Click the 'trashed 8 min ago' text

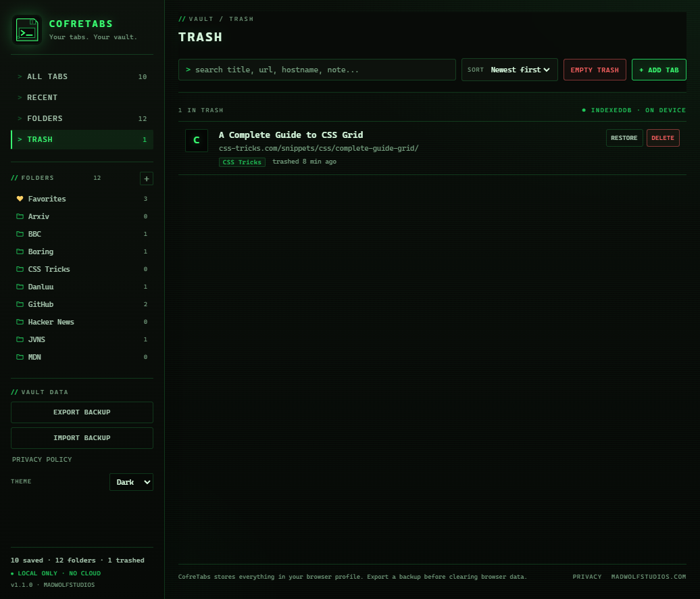(x=305, y=162)
